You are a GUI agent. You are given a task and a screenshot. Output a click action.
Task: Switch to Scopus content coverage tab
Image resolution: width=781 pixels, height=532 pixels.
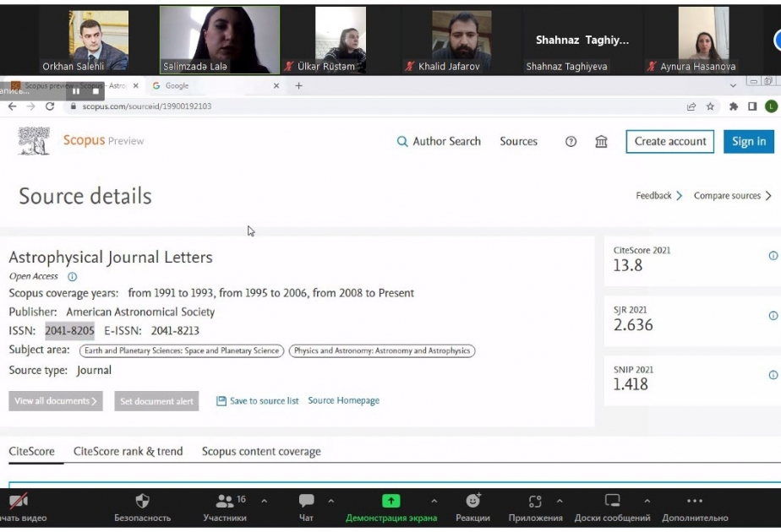pyautogui.click(x=261, y=452)
